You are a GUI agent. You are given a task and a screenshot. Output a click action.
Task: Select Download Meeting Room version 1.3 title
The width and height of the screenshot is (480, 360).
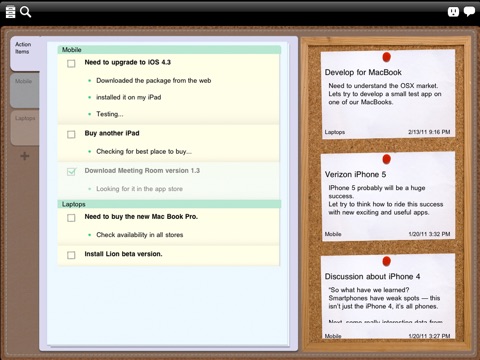(142, 170)
